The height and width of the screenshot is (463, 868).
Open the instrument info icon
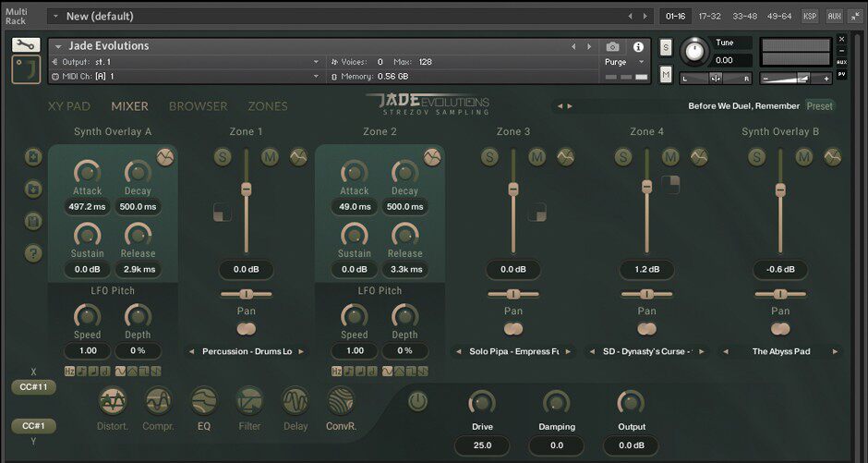click(x=638, y=46)
